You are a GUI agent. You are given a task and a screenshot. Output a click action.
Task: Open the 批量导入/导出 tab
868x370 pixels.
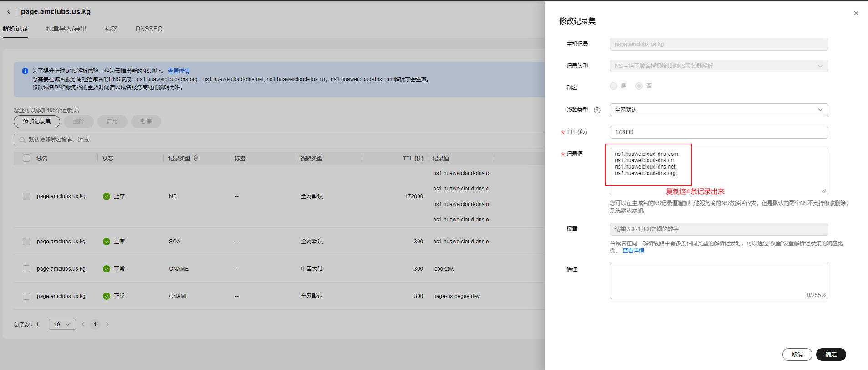[66, 29]
